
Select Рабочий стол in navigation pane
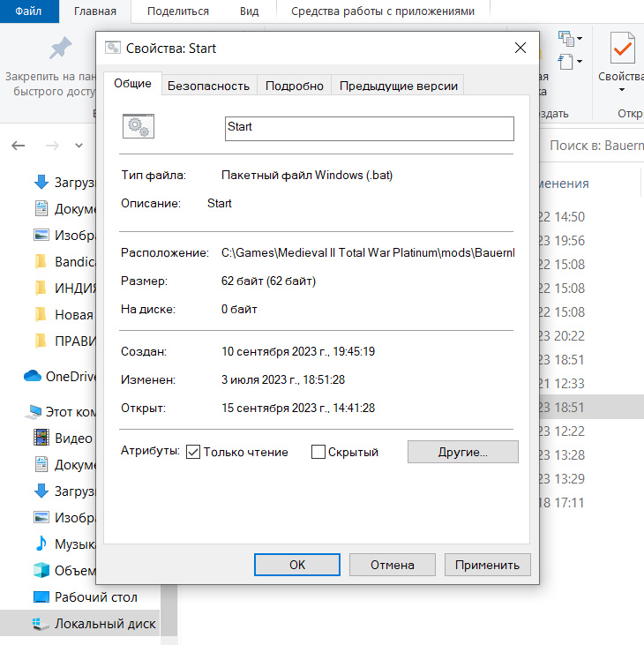pyautogui.click(x=85, y=596)
